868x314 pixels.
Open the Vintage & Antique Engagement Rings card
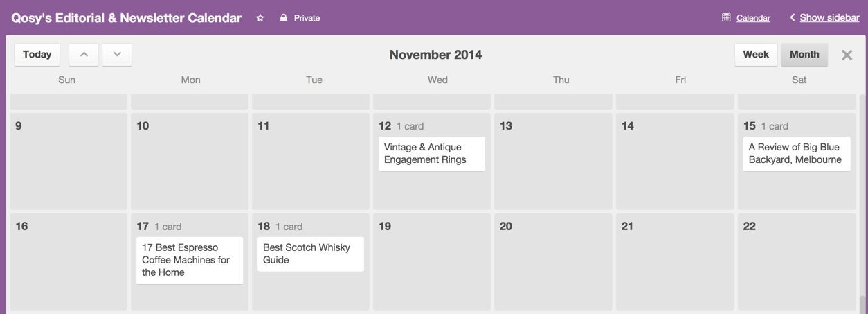[x=432, y=153]
